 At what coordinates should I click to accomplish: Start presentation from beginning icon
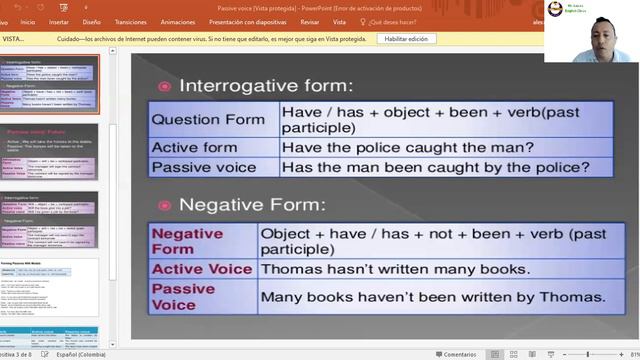(x=64, y=7)
